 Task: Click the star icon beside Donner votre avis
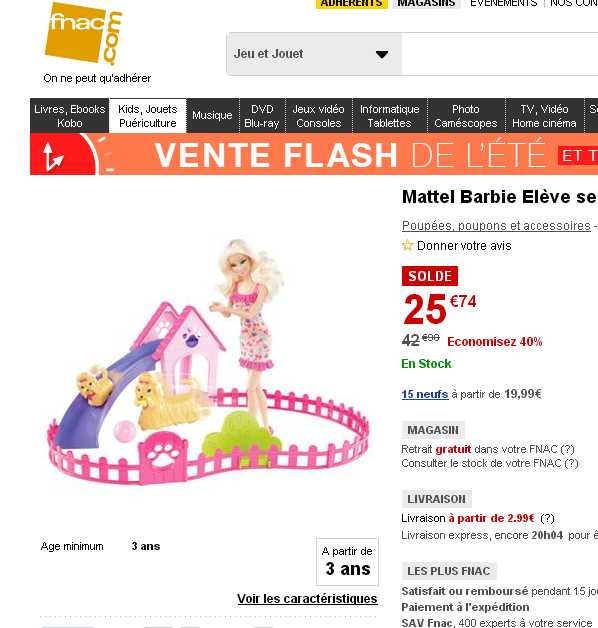[407, 245]
